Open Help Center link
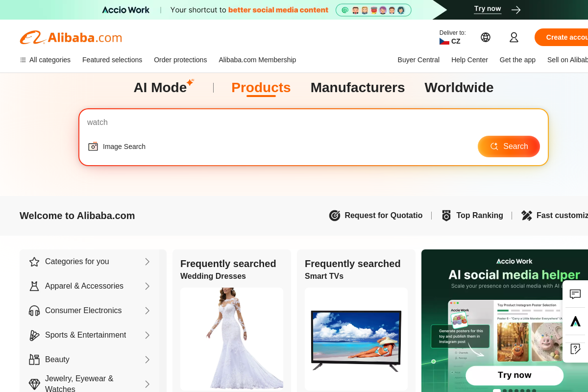This screenshot has width=588, height=392. (469, 60)
